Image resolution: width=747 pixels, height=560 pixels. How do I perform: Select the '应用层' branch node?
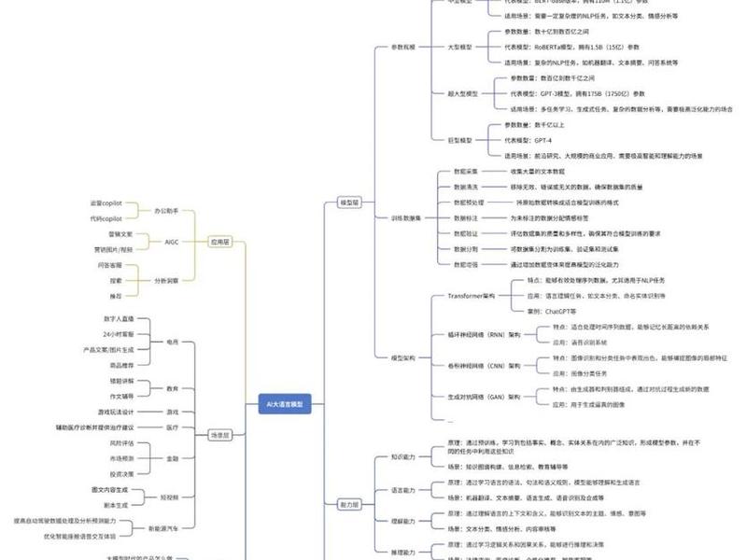coord(220,242)
